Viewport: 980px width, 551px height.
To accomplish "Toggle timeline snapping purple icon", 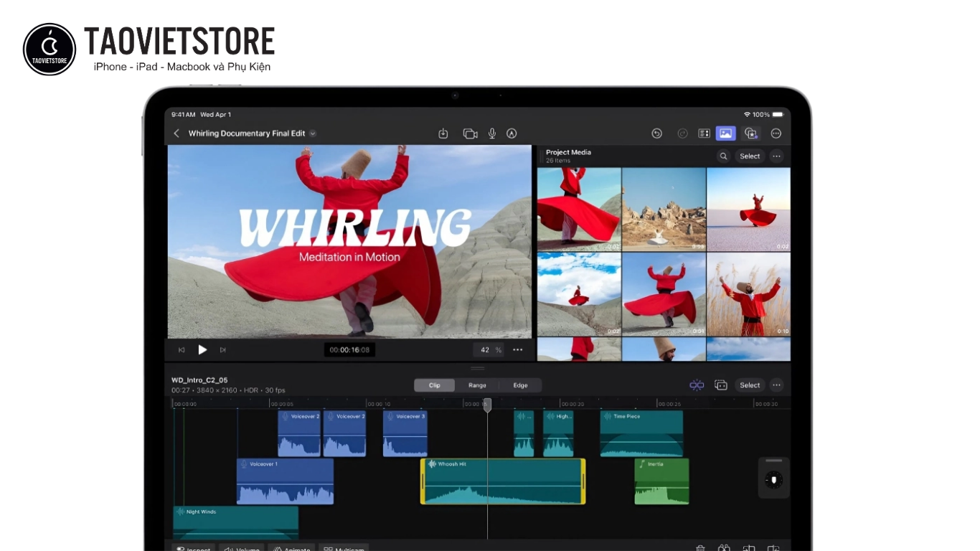I will coord(697,385).
